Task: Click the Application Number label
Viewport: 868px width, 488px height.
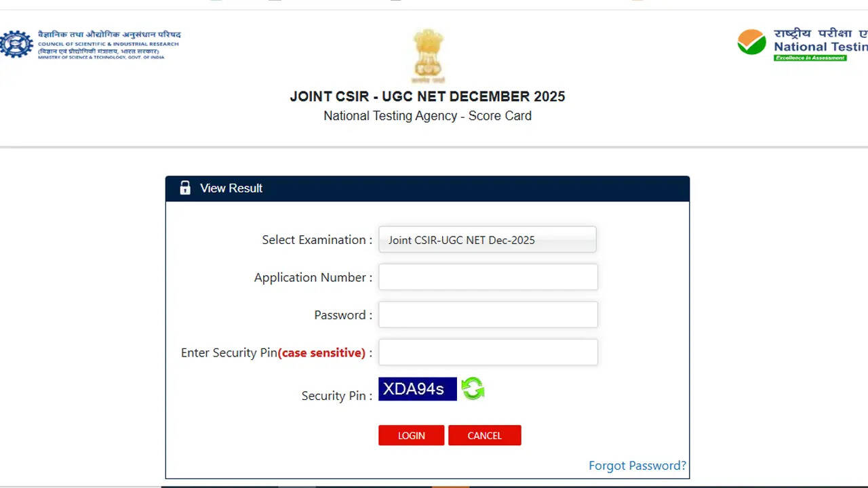Action: tap(313, 277)
